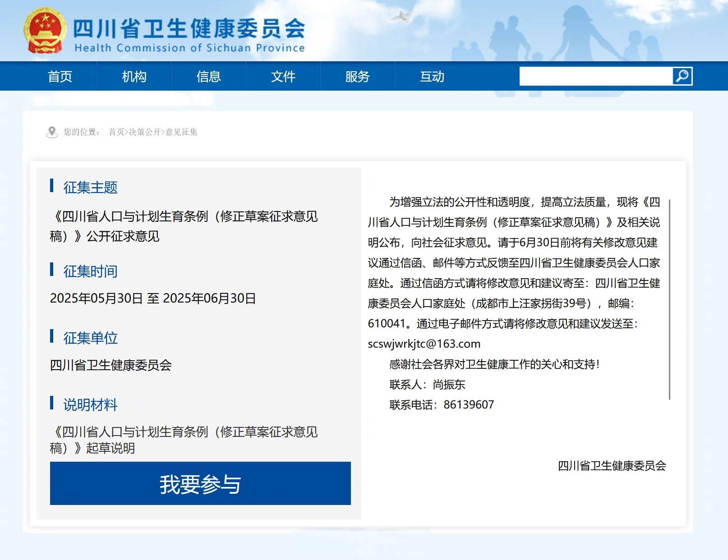
Task: Open the 起草说明 material link
Action: click(184, 440)
